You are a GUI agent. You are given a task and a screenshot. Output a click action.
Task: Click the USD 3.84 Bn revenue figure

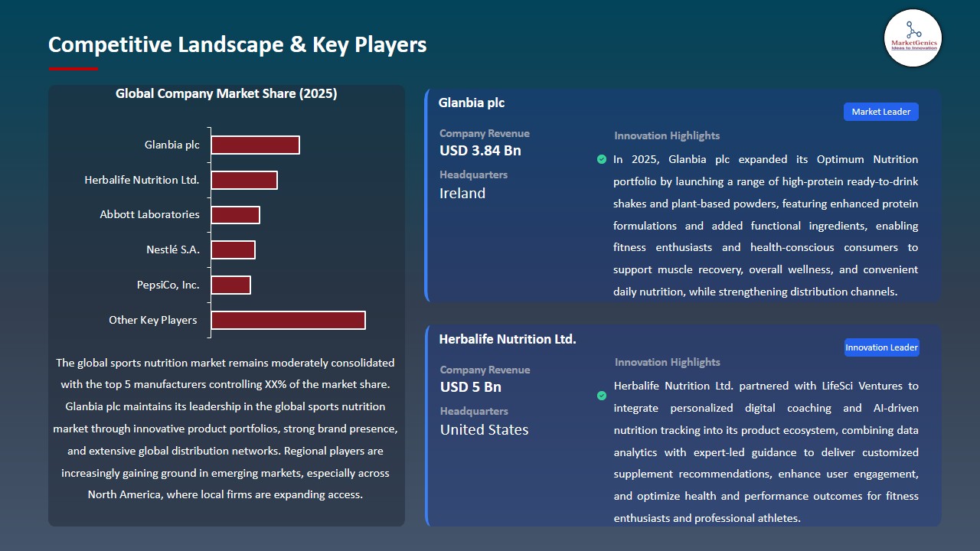point(480,151)
